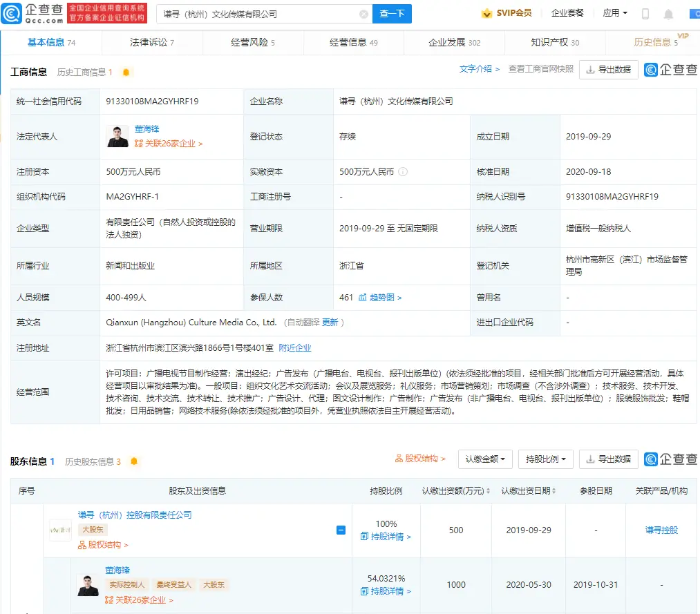Collapse the 谦寻控股 shareholder row with minus button
The width and height of the screenshot is (700, 614).
341,530
